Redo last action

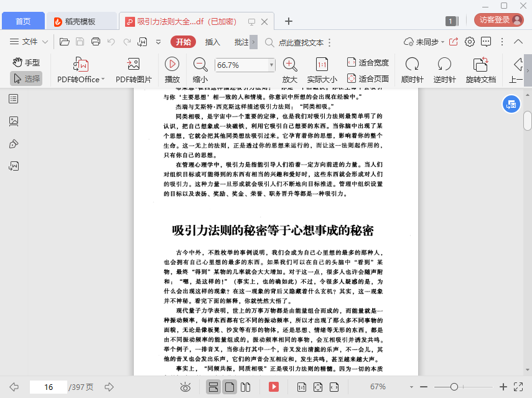(x=127, y=42)
